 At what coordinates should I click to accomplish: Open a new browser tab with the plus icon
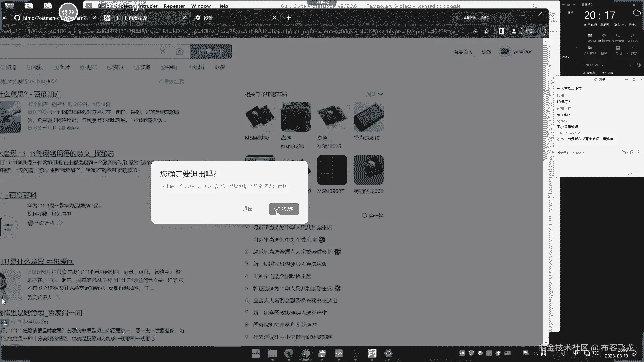click(x=289, y=18)
